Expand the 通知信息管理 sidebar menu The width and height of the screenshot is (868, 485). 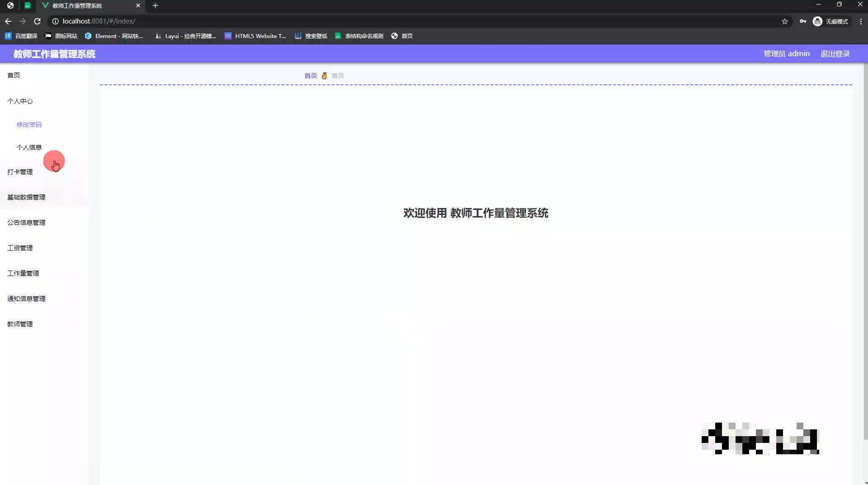tap(44, 298)
